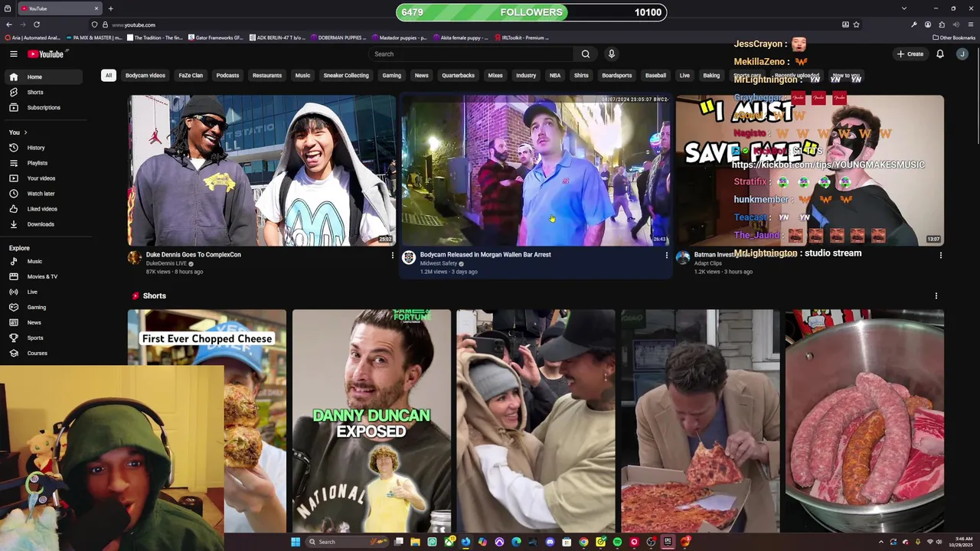The height and width of the screenshot is (551, 980).
Task: Open the IRLToolkit bookmark
Action: tap(521, 37)
